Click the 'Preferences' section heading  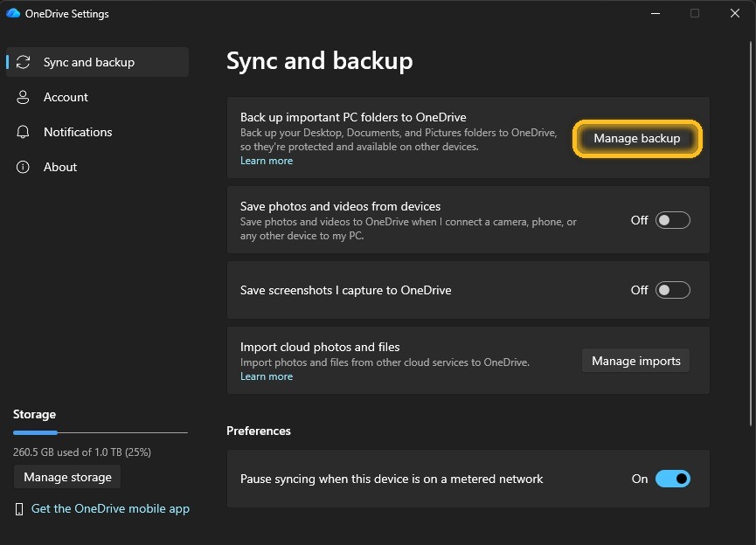point(259,431)
